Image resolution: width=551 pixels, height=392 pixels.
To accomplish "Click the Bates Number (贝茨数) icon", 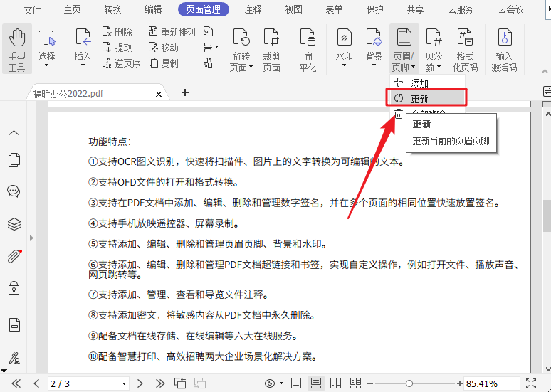I will click(x=434, y=49).
